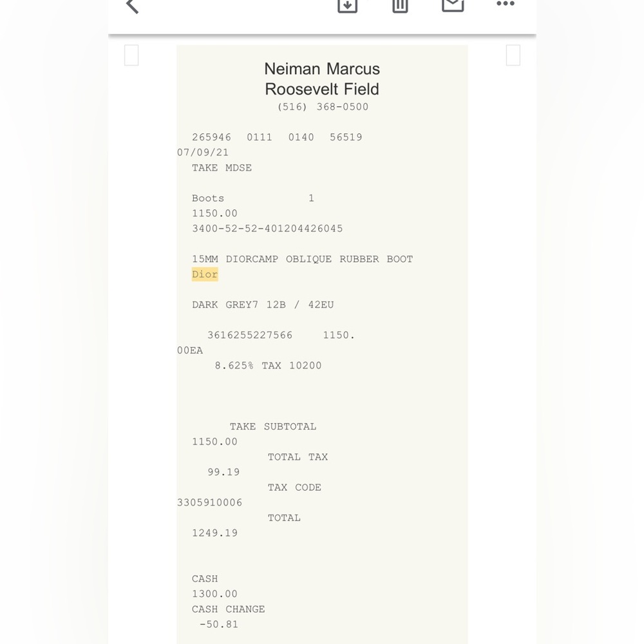
Task: Click the small placeholder box right of receipt
Action: coord(513,55)
